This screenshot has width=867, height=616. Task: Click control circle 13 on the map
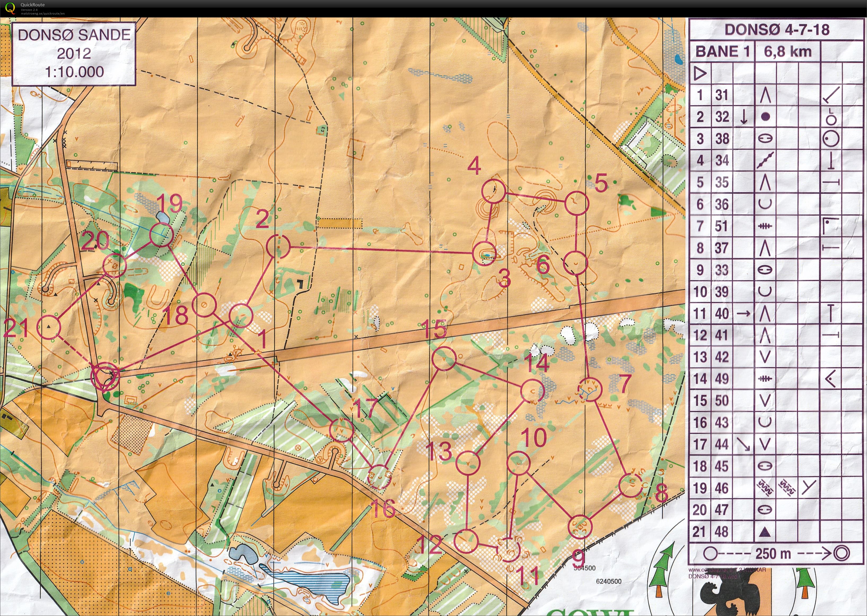(468, 463)
